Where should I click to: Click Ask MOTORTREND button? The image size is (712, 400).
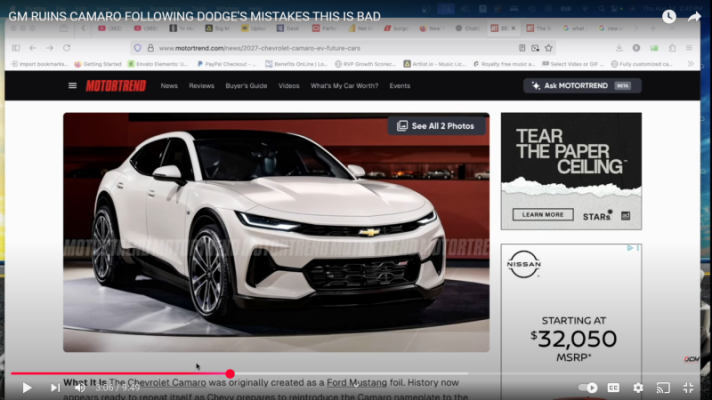[x=582, y=86]
